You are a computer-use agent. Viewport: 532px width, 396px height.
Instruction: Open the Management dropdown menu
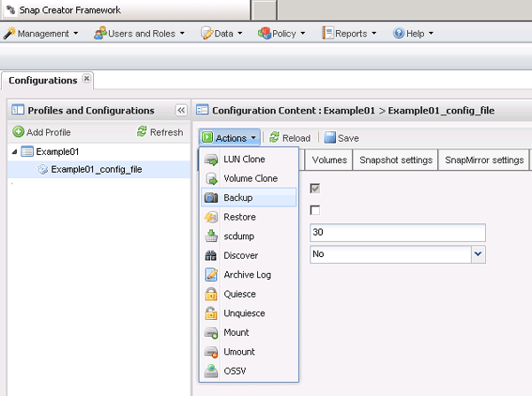[41, 34]
